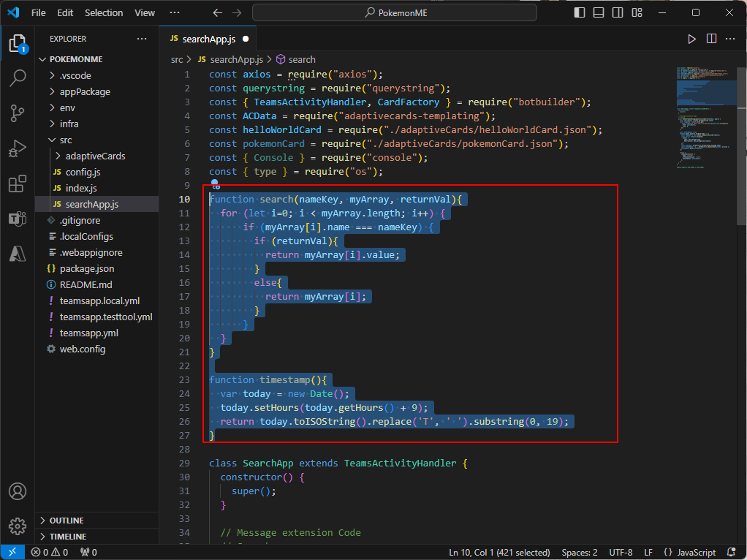
Task: Open the Azure view icon
Action: pos(18,254)
